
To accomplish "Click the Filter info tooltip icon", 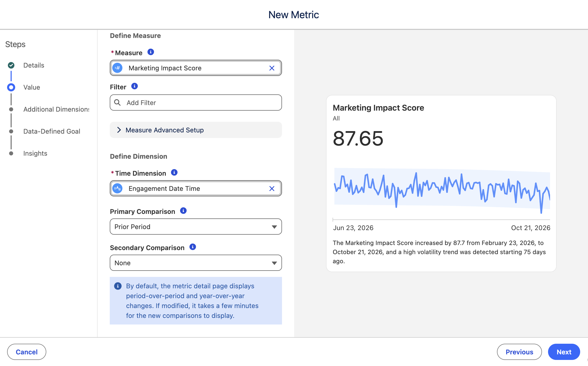I will click(135, 86).
